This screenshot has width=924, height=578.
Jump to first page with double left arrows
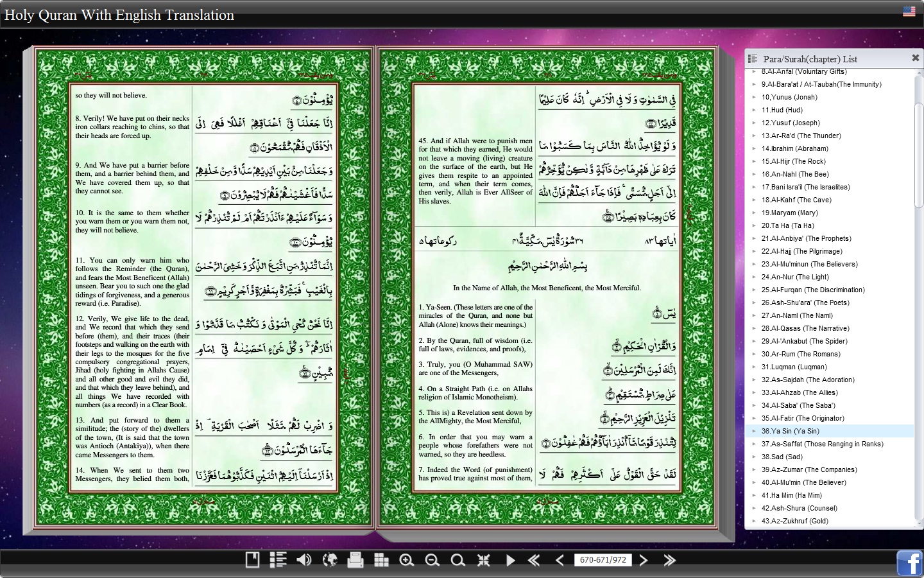[534, 560]
